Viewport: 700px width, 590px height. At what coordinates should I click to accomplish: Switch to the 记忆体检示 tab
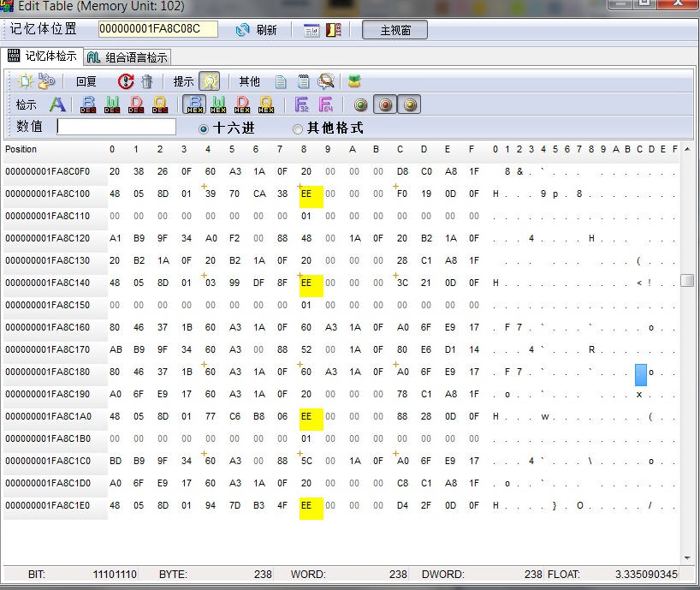pos(43,57)
